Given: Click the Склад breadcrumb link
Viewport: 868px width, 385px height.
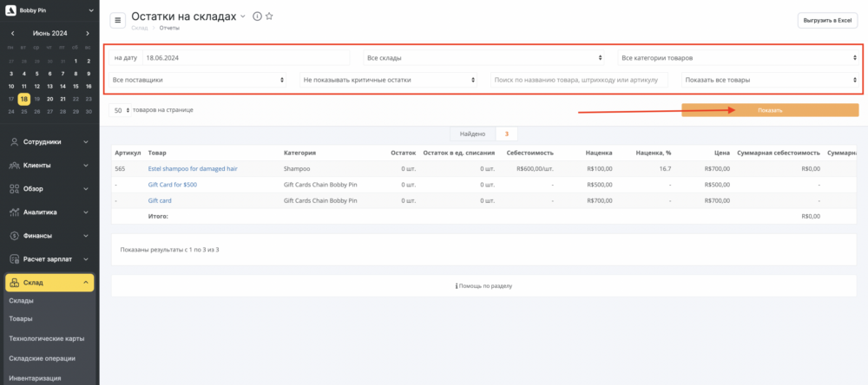Looking at the screenshot, I should (x=140, y=28).
